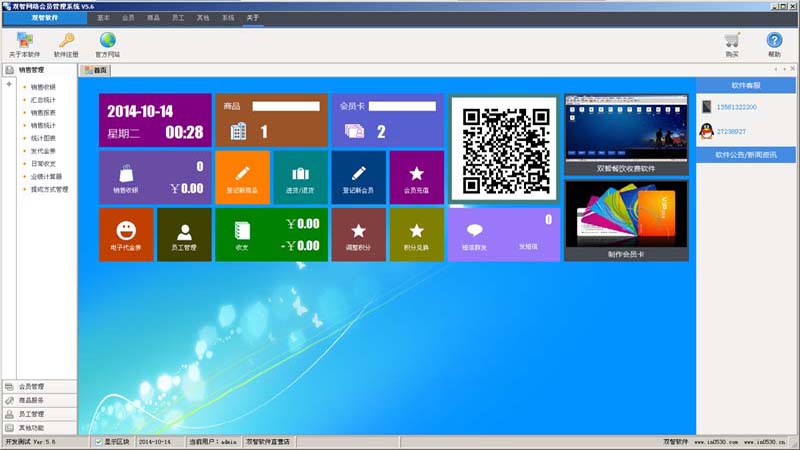Open the 系统 menu tab
The width and height of the screenshot is (800, 450).
(x=228, y=18)
